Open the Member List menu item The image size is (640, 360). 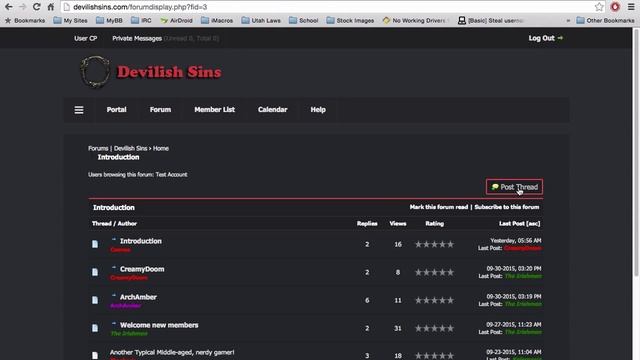click(x=214, y=109)
